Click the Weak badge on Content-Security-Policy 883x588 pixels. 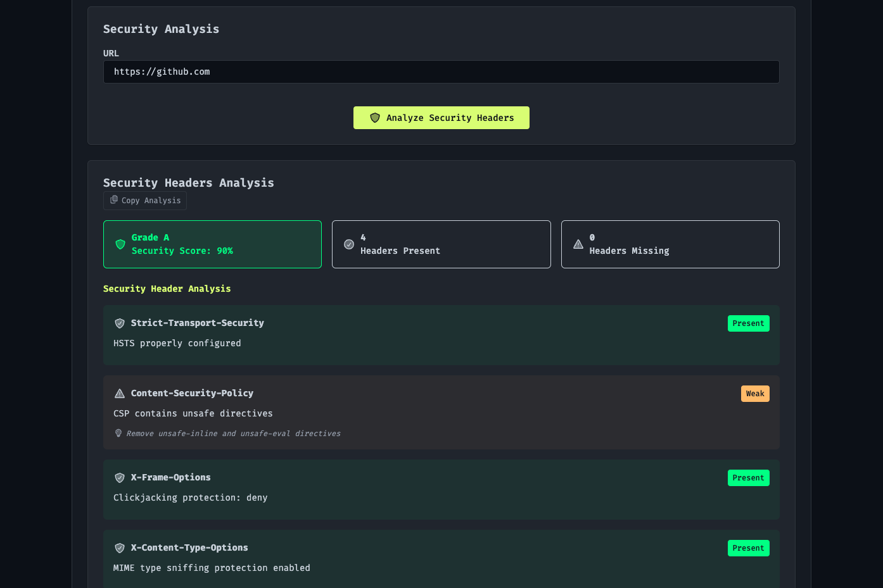point(755,394)
